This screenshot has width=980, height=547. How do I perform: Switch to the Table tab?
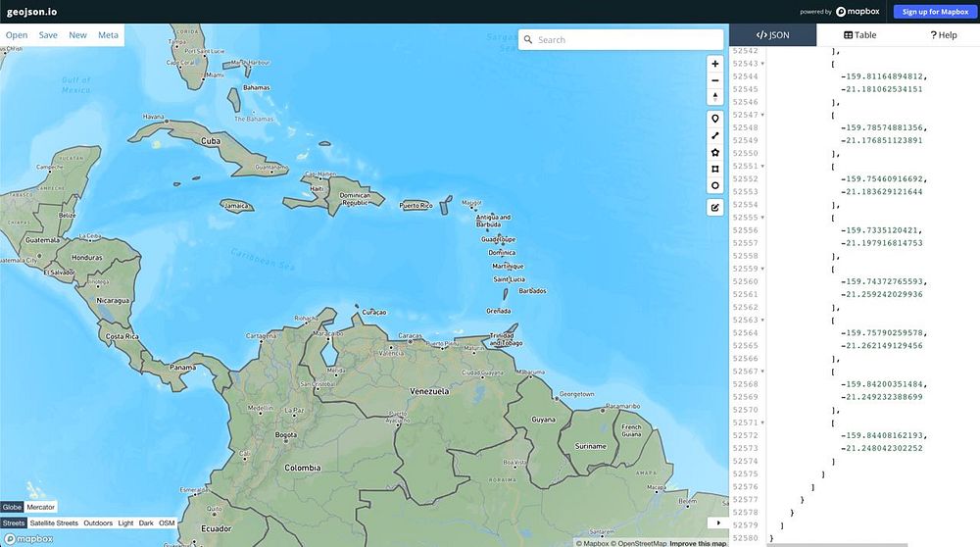[860, 35]
